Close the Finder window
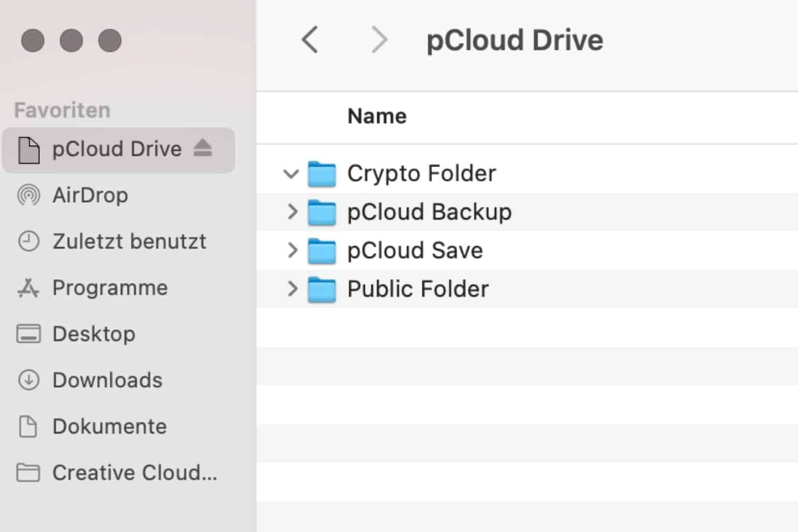 tap(32, 40)
